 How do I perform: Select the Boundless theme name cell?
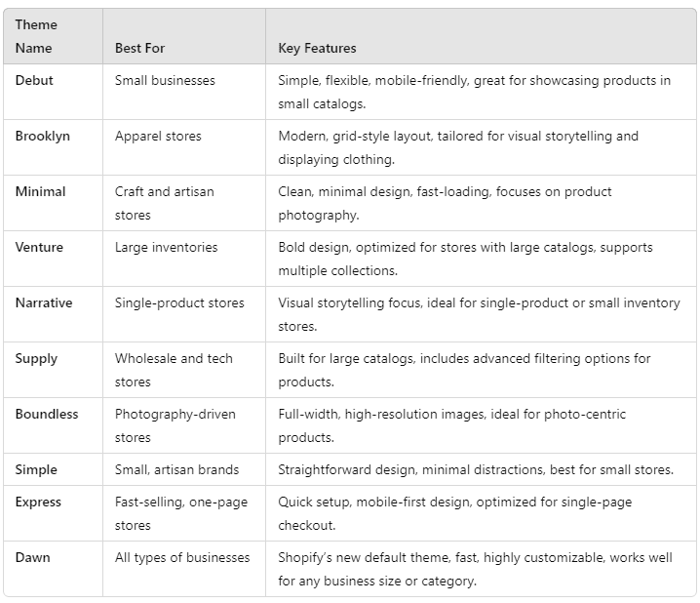click(47, 414)
